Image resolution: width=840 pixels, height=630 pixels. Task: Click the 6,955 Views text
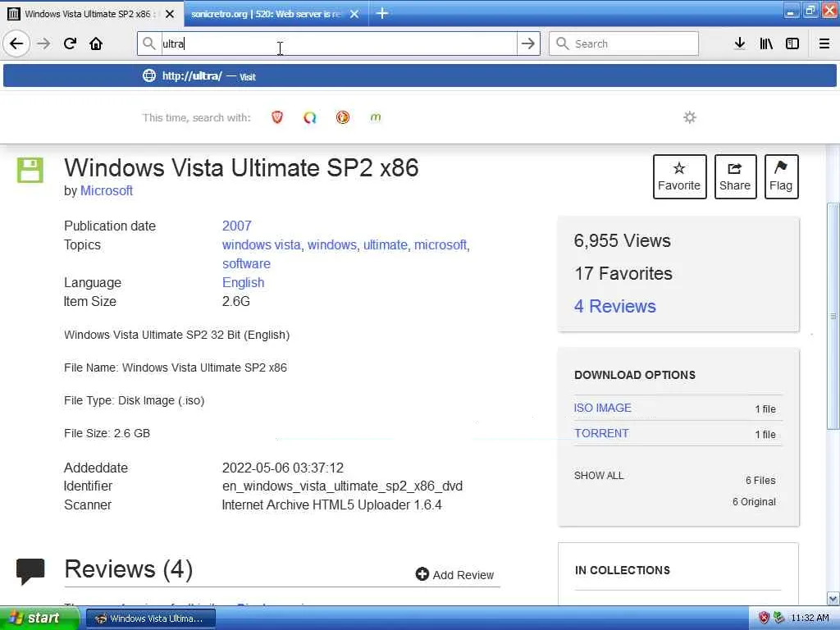click(x=623, y=241)
